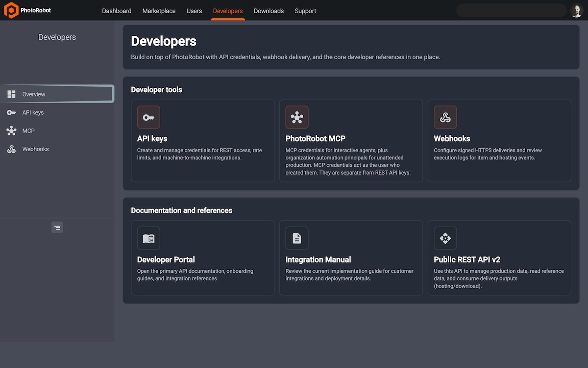588x368 pixels.
Task: Click the Webhooks card icon
Action: point(445,117)
